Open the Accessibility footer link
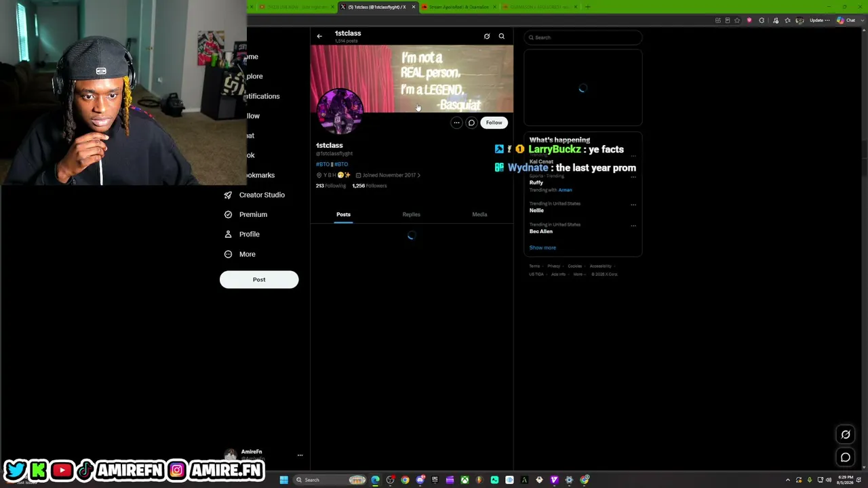 pos(600,266)
